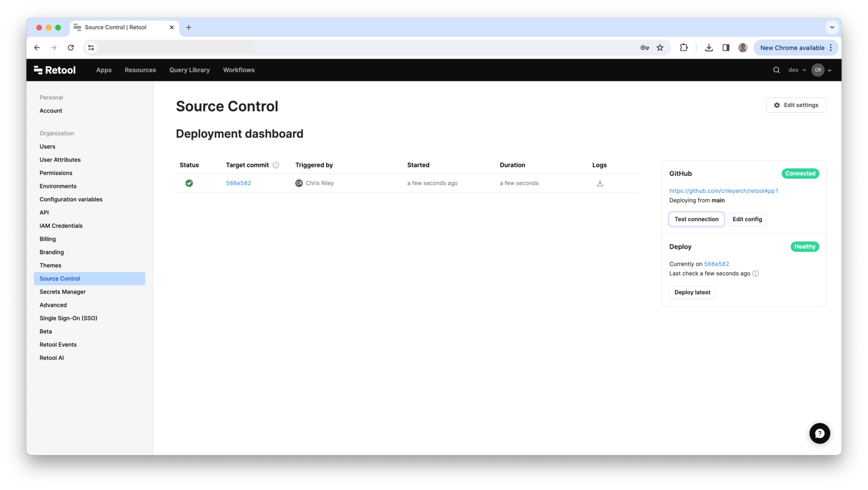868x490 pixels.
Task: Close the Source Control tab
Action: 172,27
